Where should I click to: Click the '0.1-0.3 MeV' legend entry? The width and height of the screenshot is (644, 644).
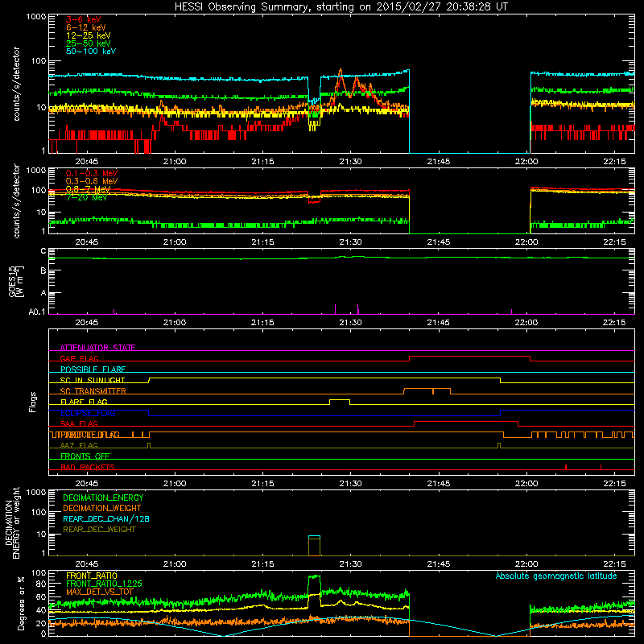point(92,173)
